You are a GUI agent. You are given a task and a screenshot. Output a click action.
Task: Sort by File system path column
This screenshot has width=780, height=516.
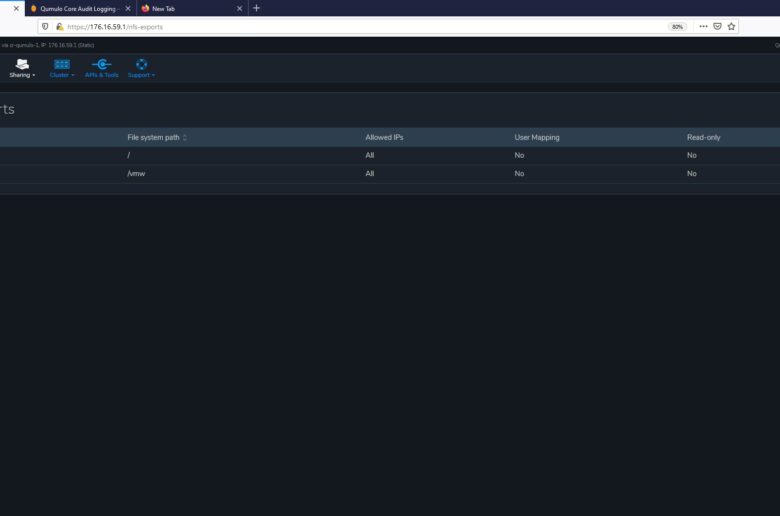pyautogui.click(x=157, y=137)
